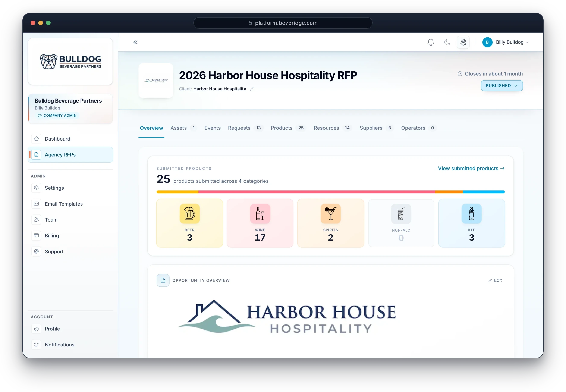Click the Wine bottle category icon
Screen dimensions: 566x392
[x=260, y=214]
